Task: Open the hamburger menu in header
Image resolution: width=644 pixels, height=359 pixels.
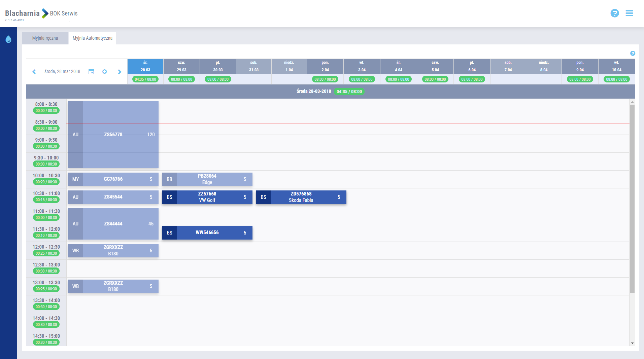Action: coord(629,13)
